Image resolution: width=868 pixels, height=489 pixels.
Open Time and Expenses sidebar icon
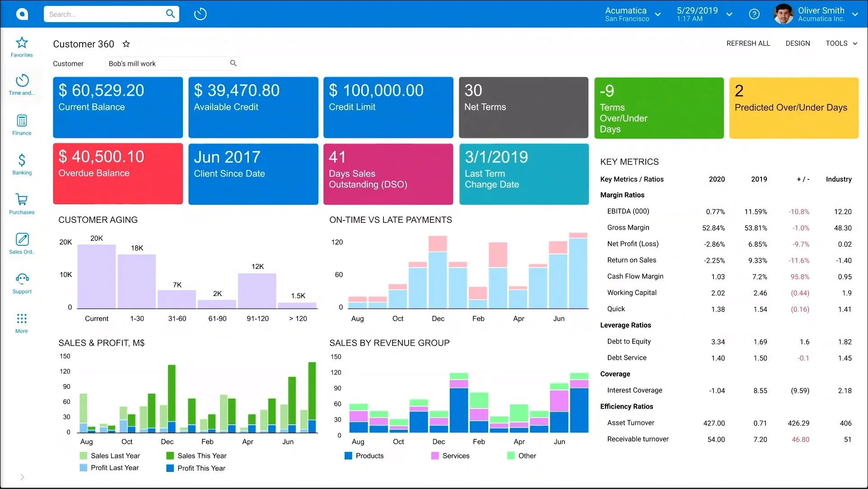point(22,81)
